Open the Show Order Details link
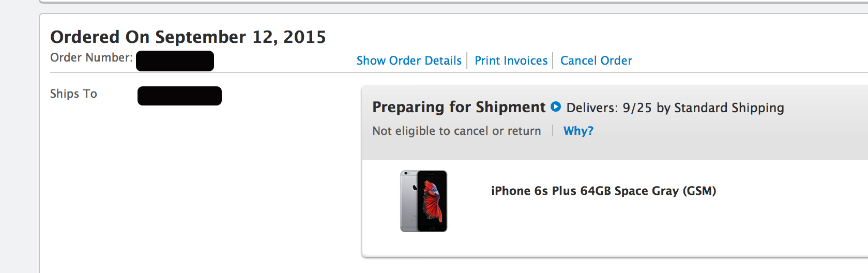 pos(409,60)
